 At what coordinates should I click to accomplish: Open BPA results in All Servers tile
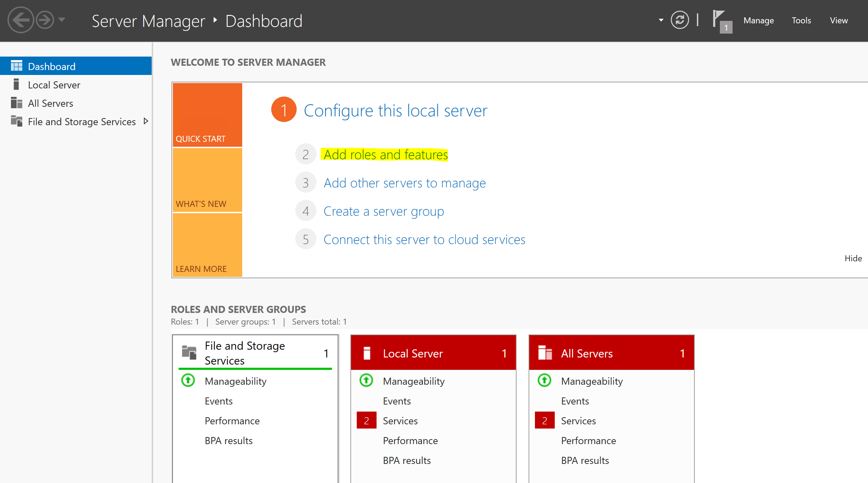pos(585,460)
